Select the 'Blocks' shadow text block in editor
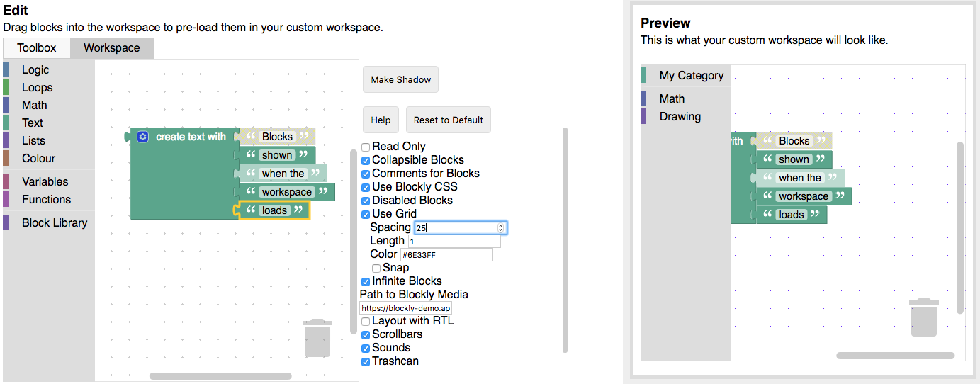The image size is (980, 384). click(x=277, y=137)
